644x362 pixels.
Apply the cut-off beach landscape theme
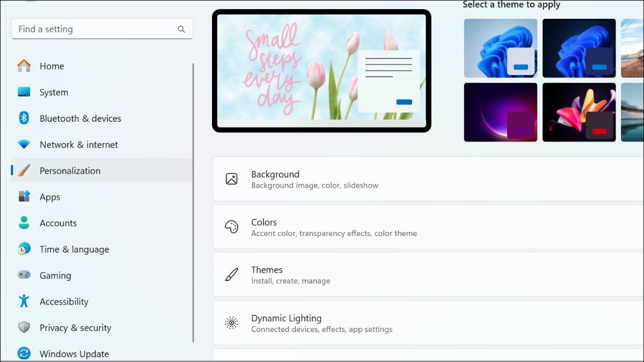[x=633, y=48]
